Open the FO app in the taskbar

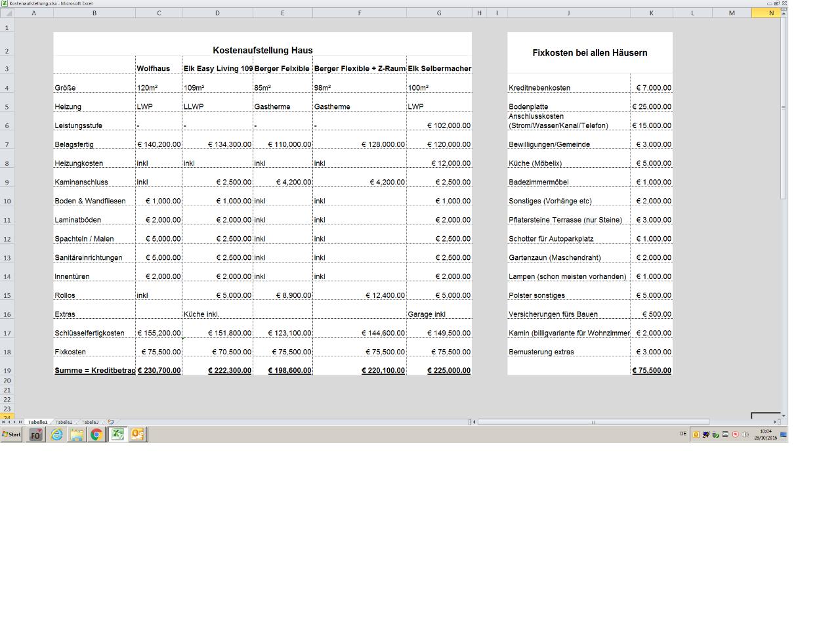click(x=35, y=434)
